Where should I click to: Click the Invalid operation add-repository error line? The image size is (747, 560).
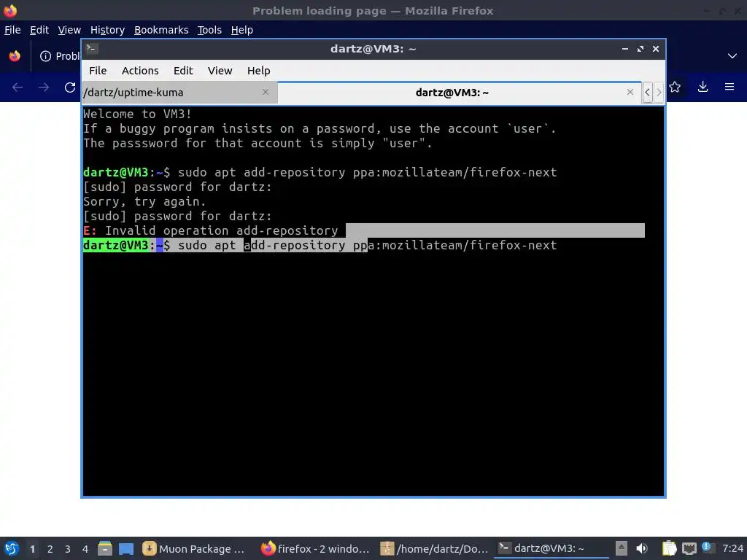click(x=211, y=230)
